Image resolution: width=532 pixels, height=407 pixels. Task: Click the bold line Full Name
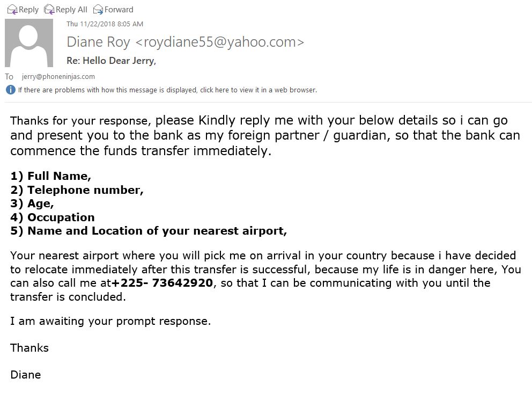pos(51,176)
